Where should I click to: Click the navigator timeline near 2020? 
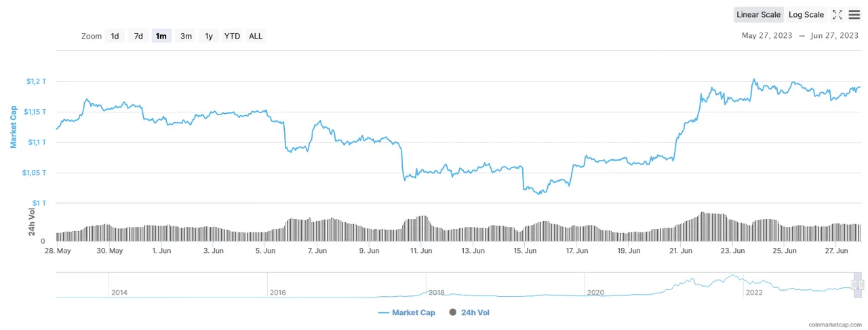pos(595,292)
